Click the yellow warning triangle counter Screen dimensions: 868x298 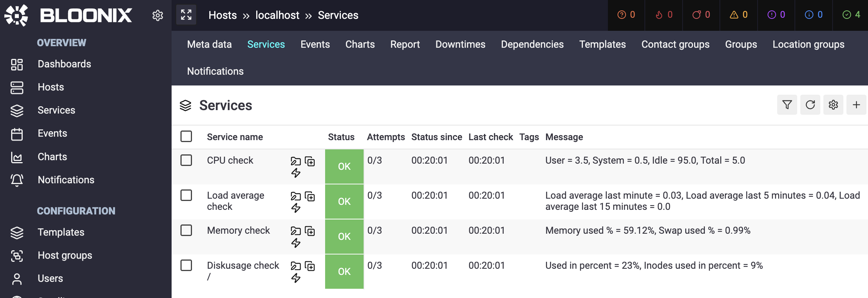(x=739, y=15)
